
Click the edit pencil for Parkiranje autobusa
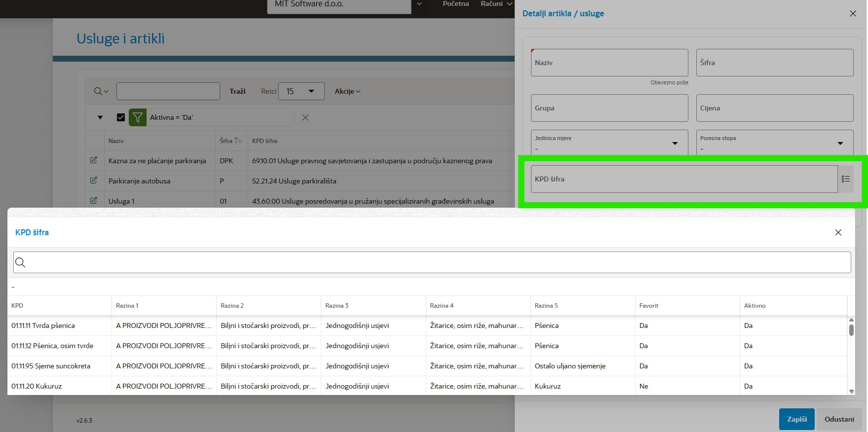click(x=93, y=180)
